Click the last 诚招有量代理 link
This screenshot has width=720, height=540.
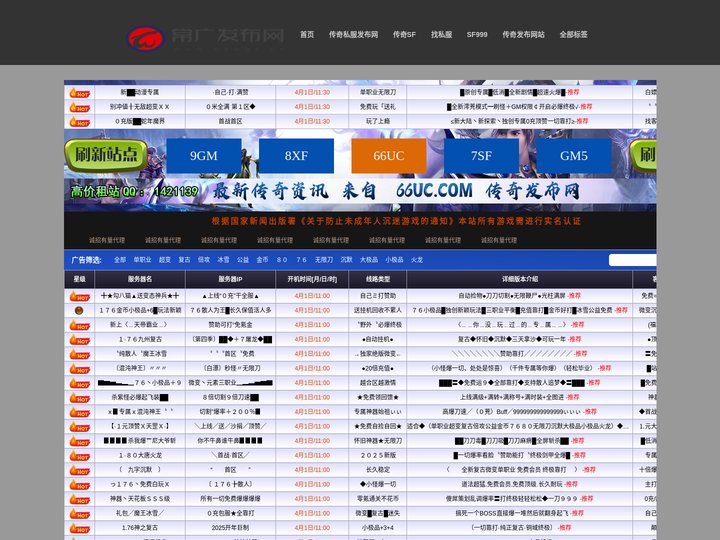pyautogui.click(x=499, y=240)
